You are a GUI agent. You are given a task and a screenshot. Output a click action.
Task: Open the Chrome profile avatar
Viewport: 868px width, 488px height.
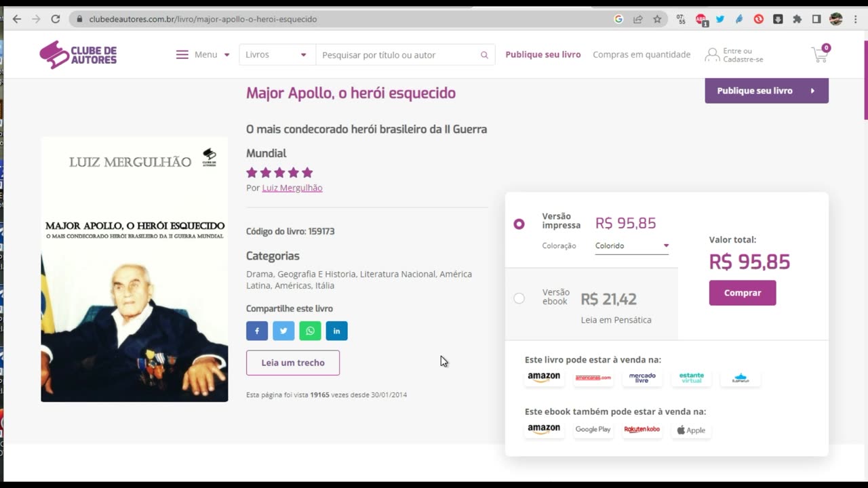(x=836, y=19)
